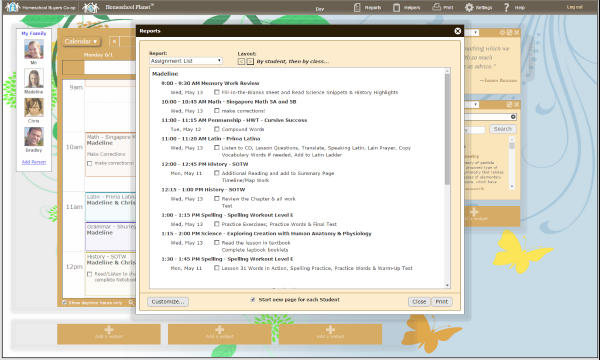Viewport: 600px width, 360px height.
Task: Open the Calendar view dropdown
Action: [x=81, y=41]
